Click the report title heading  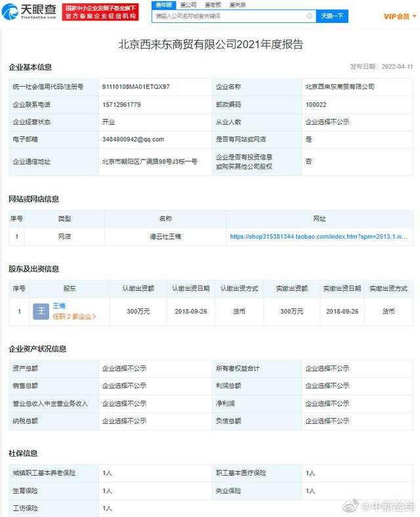211,44
